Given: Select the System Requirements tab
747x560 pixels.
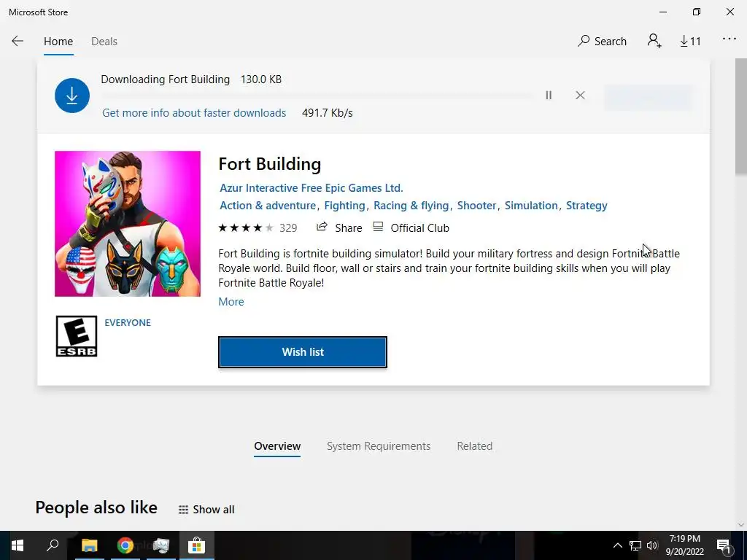Looking at the screenshot, I should [379, 446].
